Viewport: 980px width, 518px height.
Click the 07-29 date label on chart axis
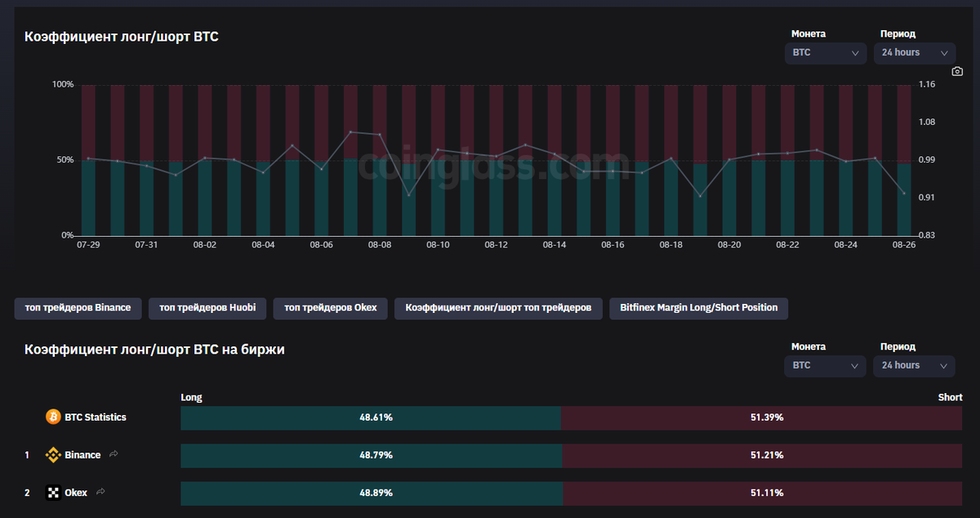[88, 245]
